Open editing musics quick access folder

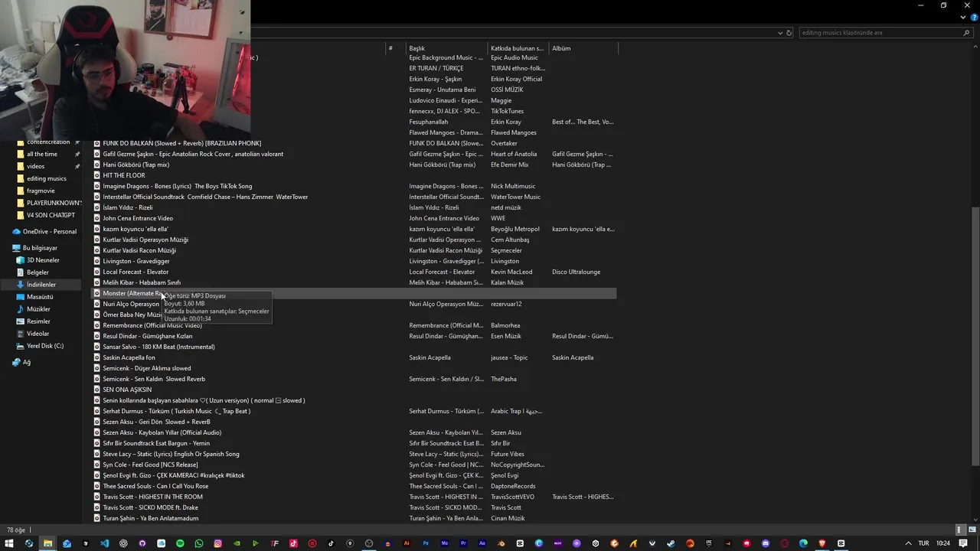click(46, 178)
